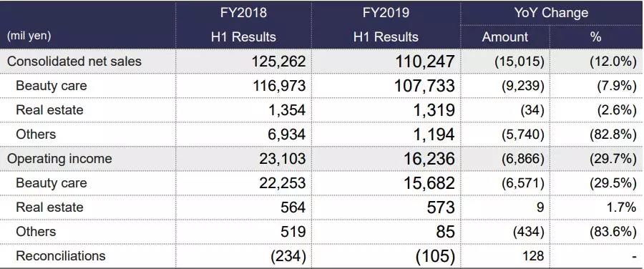
Task: Click the (234) reconciliations cell
Action: [288, 256]
